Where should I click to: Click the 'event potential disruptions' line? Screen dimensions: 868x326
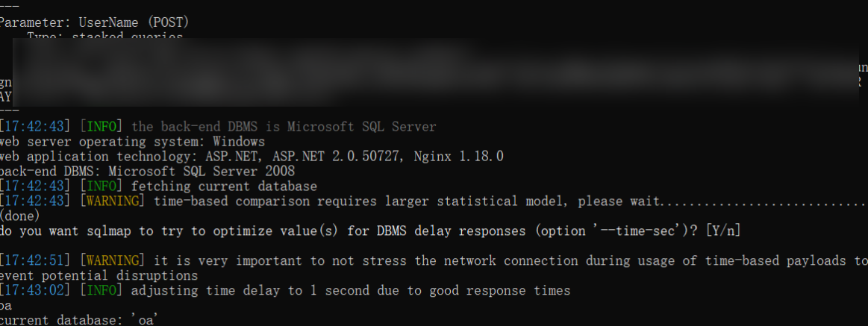pos(99,275)
